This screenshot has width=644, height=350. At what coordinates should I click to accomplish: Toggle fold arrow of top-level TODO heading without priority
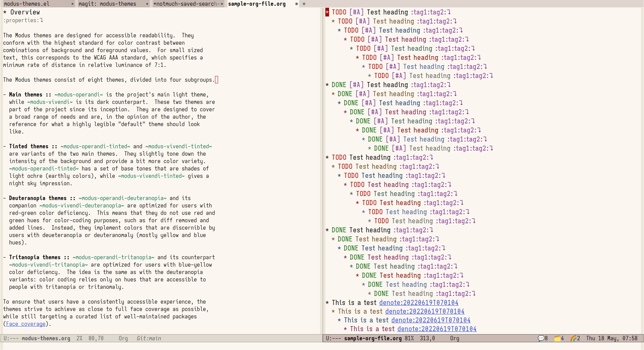coord(431,158)
